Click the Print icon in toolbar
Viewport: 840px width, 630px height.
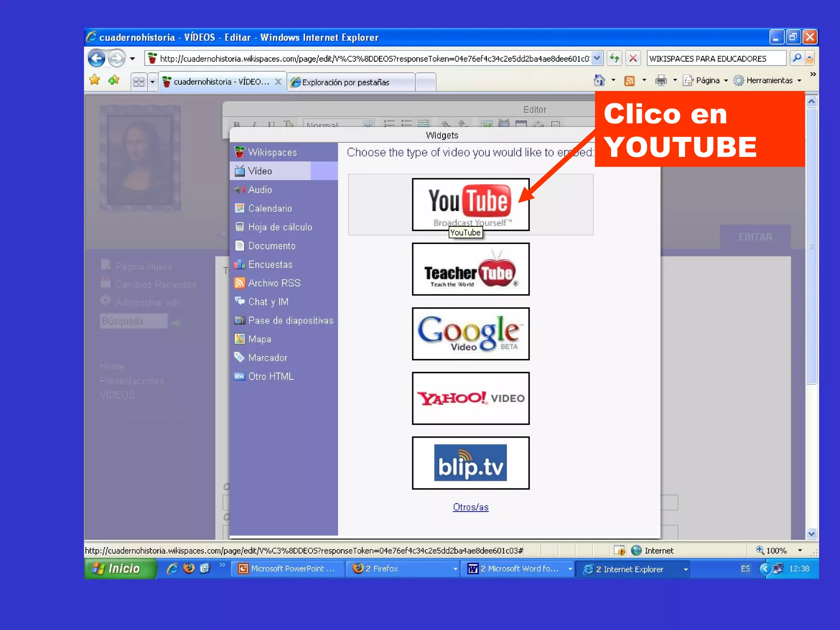click(x=661, y=80)
